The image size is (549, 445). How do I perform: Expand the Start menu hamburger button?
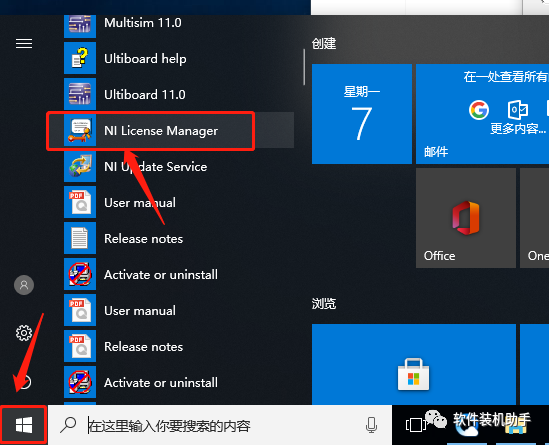point(24,44)
